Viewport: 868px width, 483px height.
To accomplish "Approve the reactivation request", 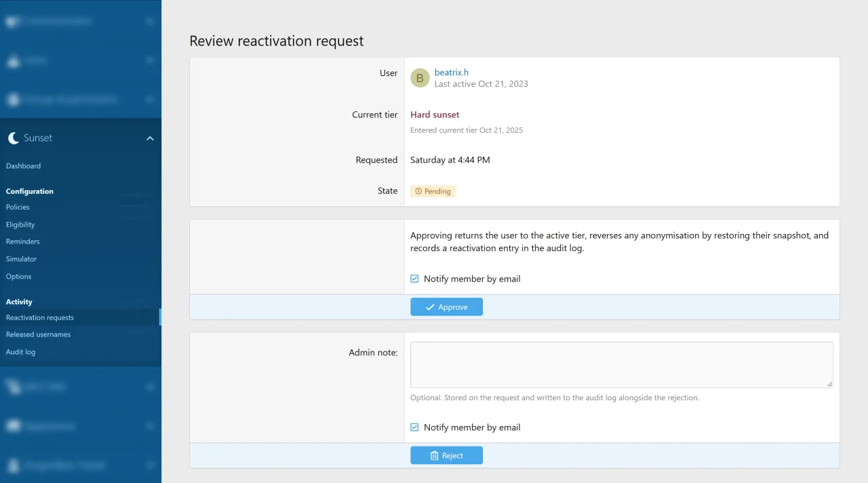I will (446, 307).
